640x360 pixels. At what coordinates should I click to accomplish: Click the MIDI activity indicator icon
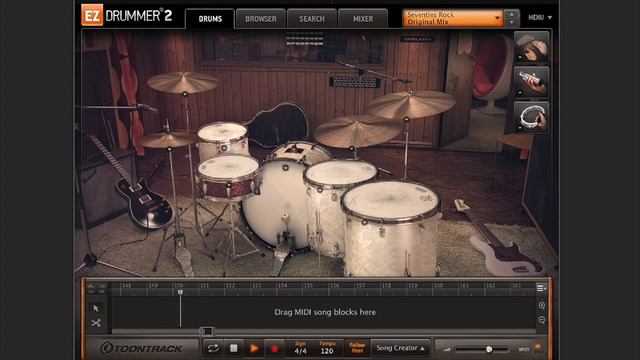pyautogui.click(x=538, y=348)
